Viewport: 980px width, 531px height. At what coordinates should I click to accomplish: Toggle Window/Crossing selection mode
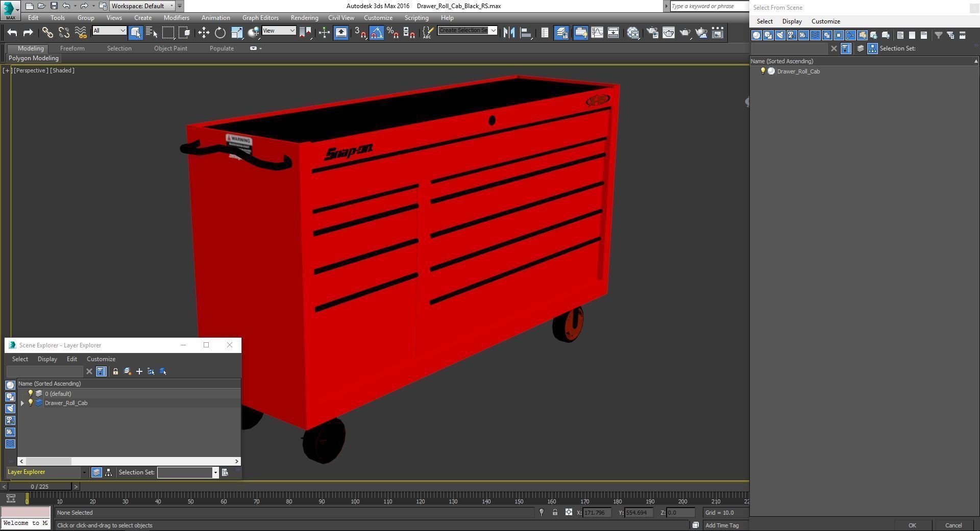(x=184, y=33)
